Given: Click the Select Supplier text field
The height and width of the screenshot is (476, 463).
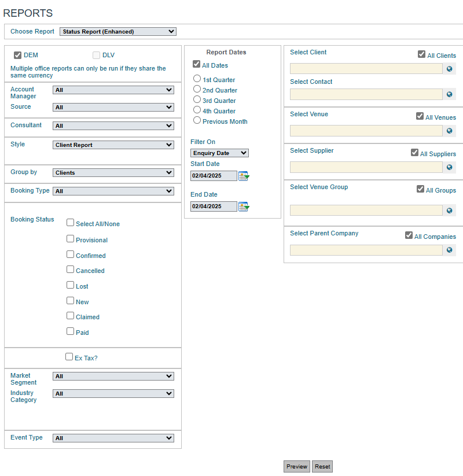Looking at the screenshot, I should 366,167.
